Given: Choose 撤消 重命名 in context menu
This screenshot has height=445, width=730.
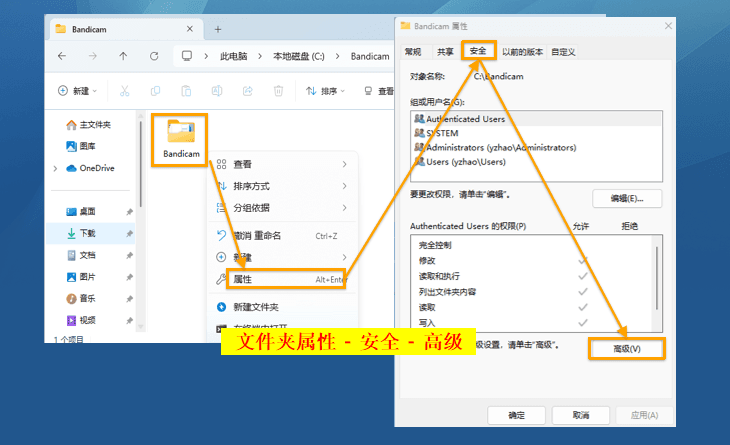Looking at the screenshot, I should click(282, 236).
